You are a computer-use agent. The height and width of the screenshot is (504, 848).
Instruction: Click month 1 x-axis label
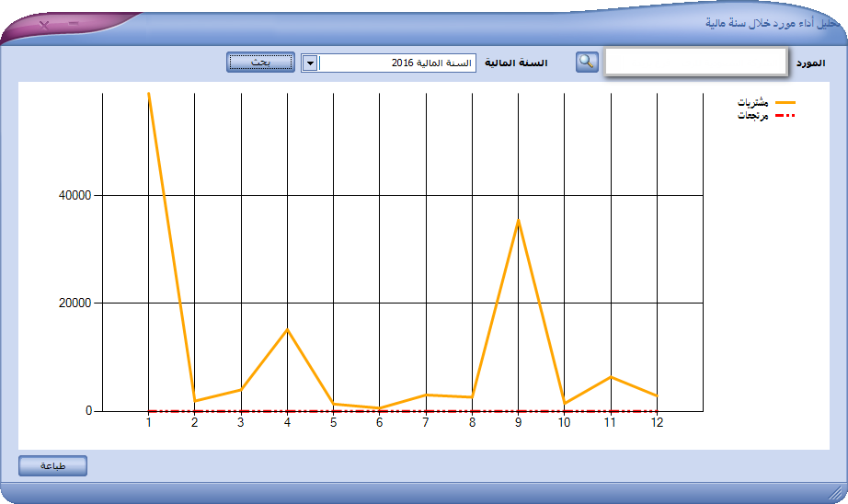[x=149, y=423]
